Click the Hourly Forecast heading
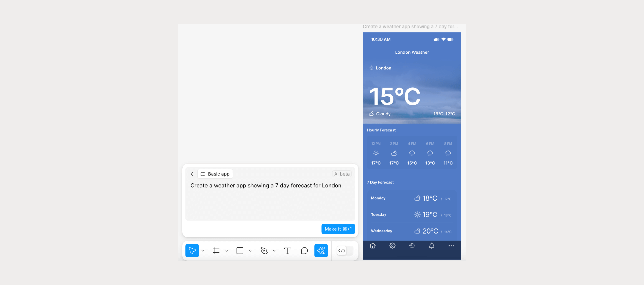 [x=381, y=130]
